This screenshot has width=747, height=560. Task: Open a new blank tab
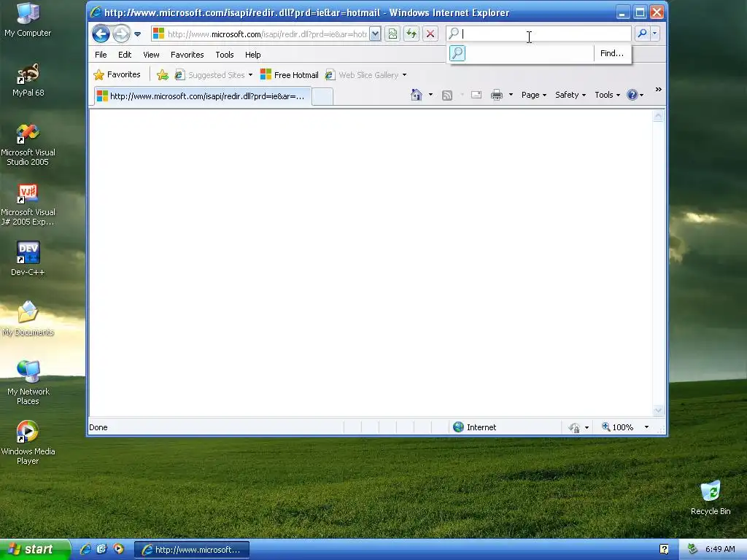[322, 97]
